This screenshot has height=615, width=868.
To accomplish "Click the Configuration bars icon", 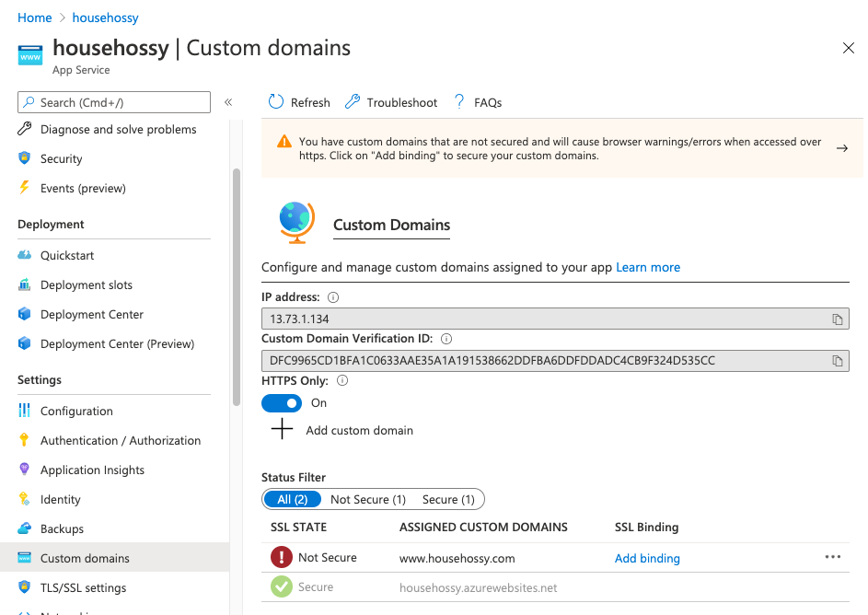I will click(24, 411).
